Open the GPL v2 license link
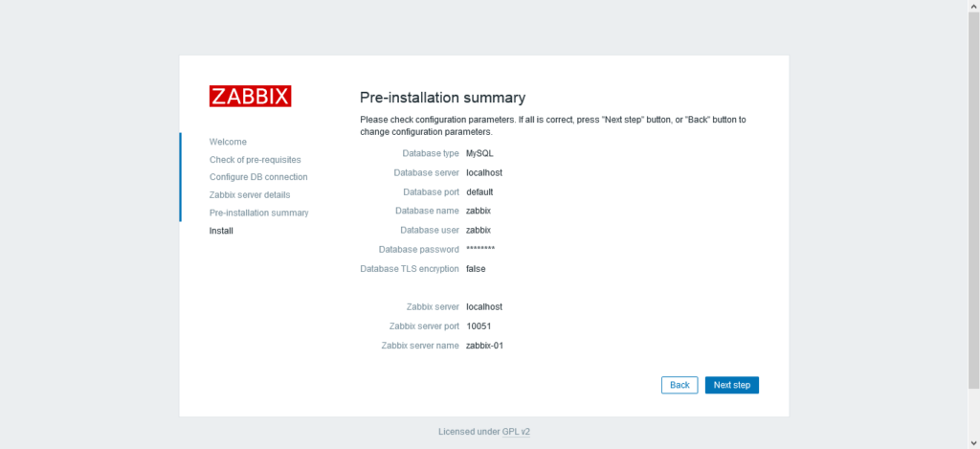This screenshot has height=449, width=980. pos(516,432)
